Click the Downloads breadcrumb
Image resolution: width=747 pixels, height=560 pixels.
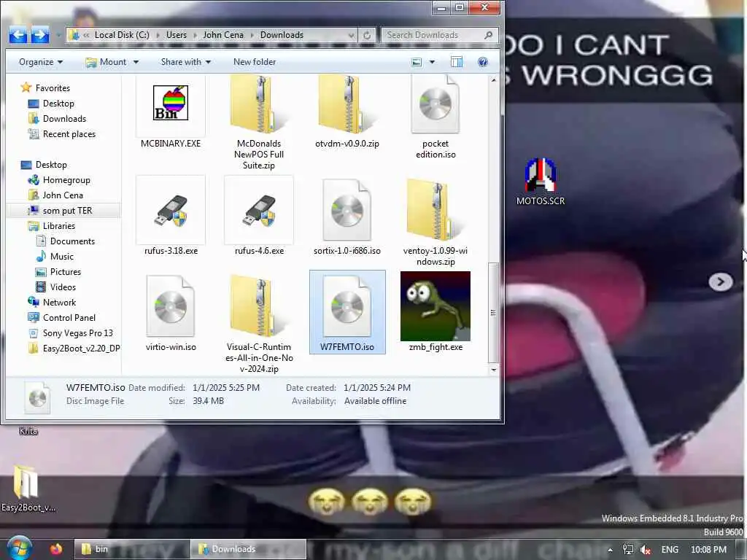pos(282,35)
